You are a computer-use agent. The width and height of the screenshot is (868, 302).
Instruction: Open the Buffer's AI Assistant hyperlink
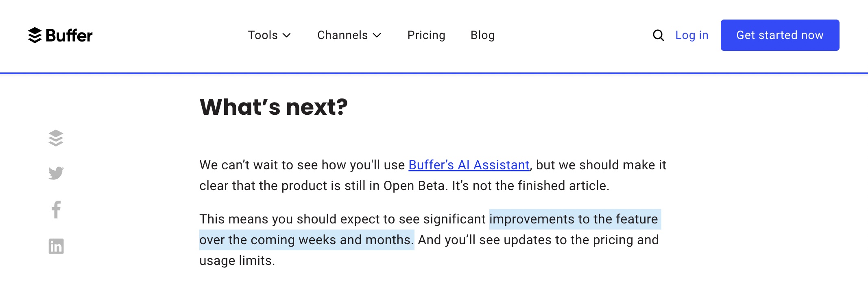[x=469, y=165]
